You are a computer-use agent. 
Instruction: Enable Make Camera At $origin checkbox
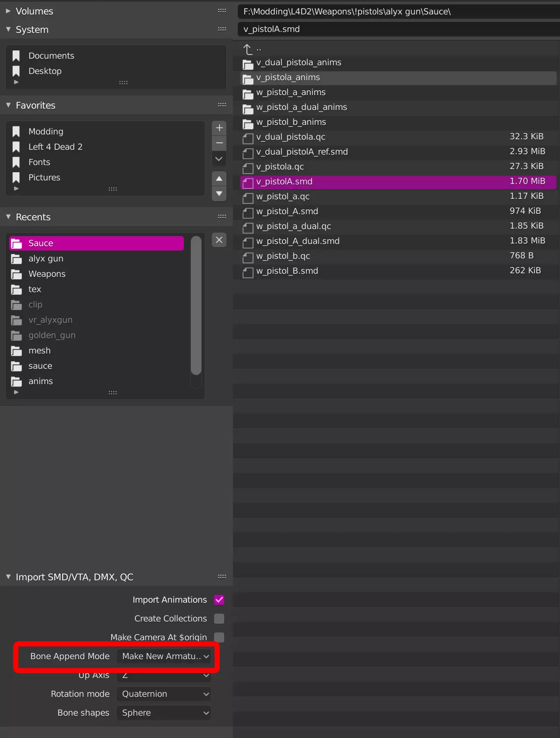[219, 637]
